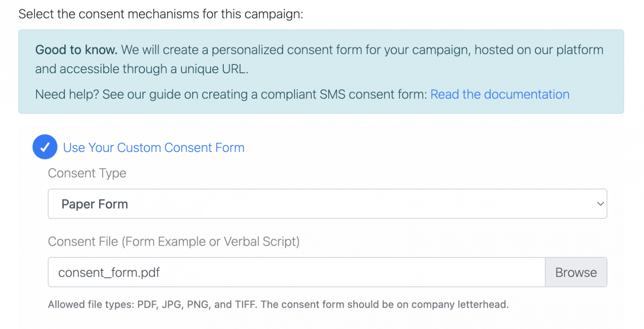
Task: Click the consent_form.pdf file input field
Action: coord(297,272)
